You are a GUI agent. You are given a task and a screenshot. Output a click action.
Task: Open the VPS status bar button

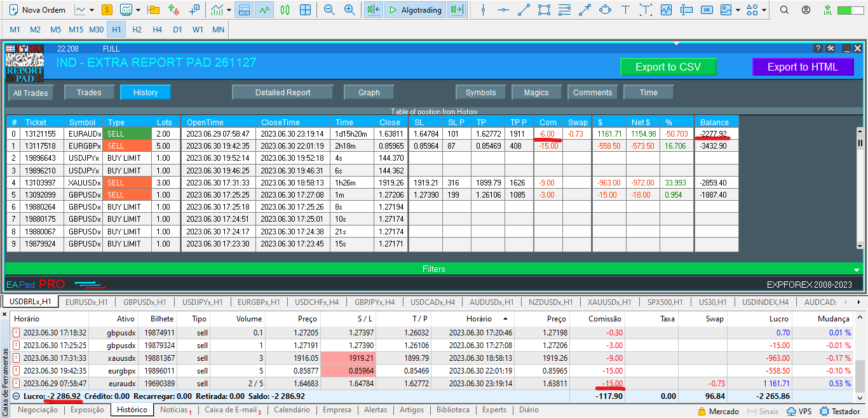(799, 411)
